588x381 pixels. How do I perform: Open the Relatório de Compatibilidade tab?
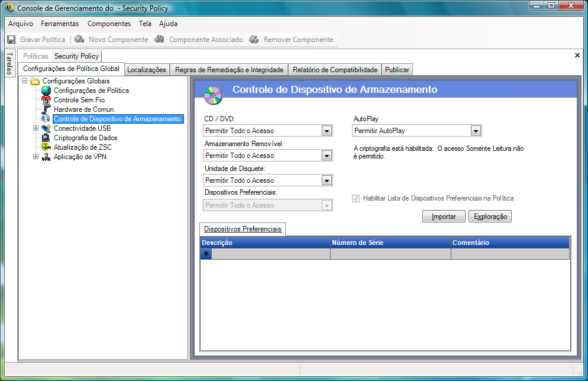coord(335,70)
